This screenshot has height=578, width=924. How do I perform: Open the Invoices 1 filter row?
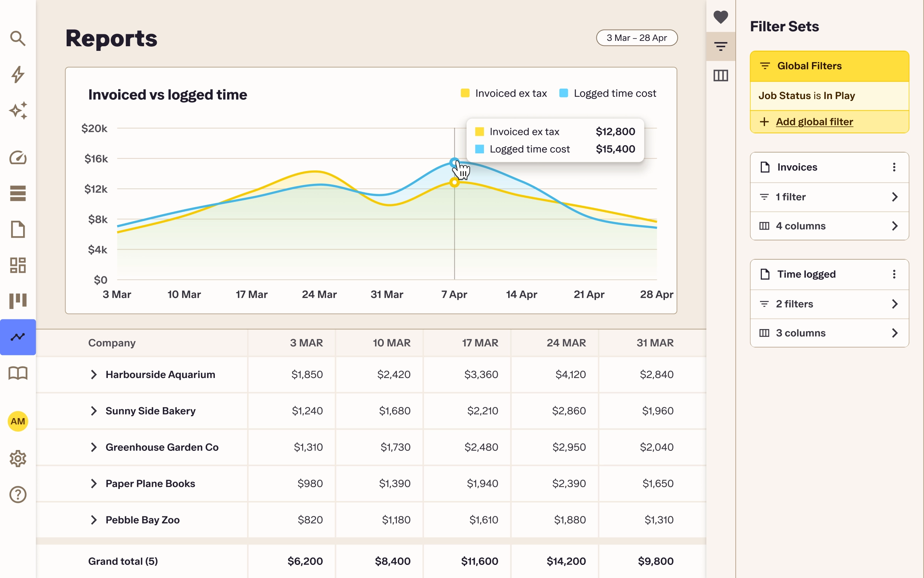point(830,197)
